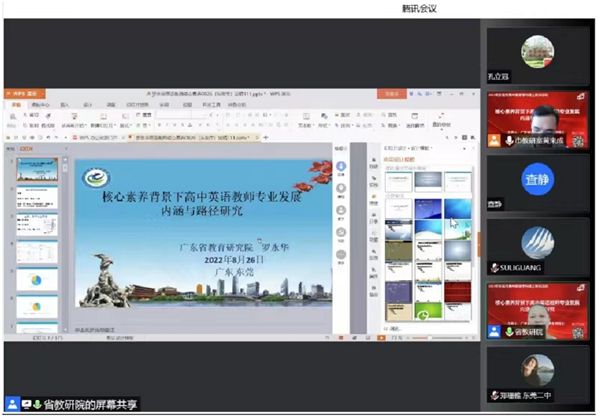This screenshot has height=418, width=600.
Task: Click the round logo on the slide
Action: [97, 178]
